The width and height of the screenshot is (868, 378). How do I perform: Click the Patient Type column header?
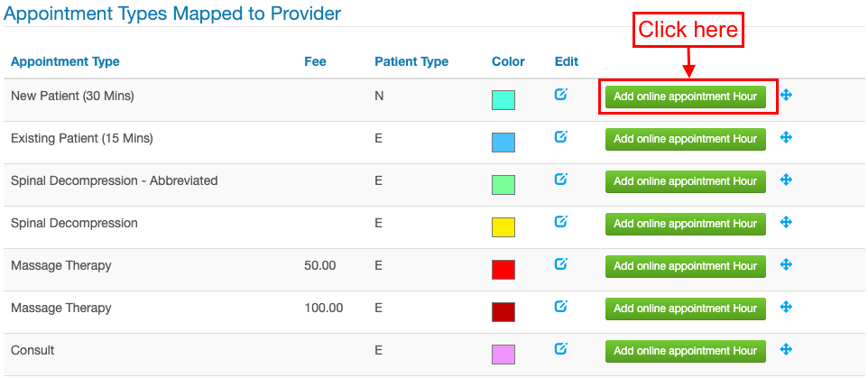tap(411, 61)
